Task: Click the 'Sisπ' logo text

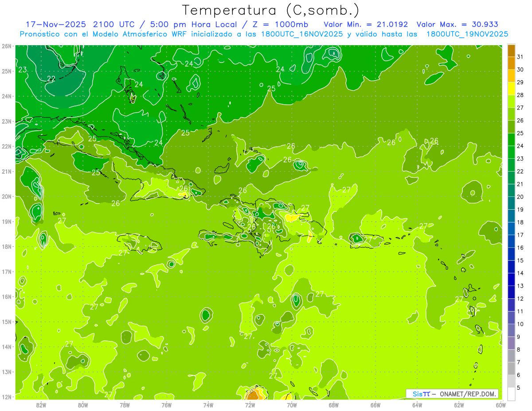Action: (x=421, y=394)
